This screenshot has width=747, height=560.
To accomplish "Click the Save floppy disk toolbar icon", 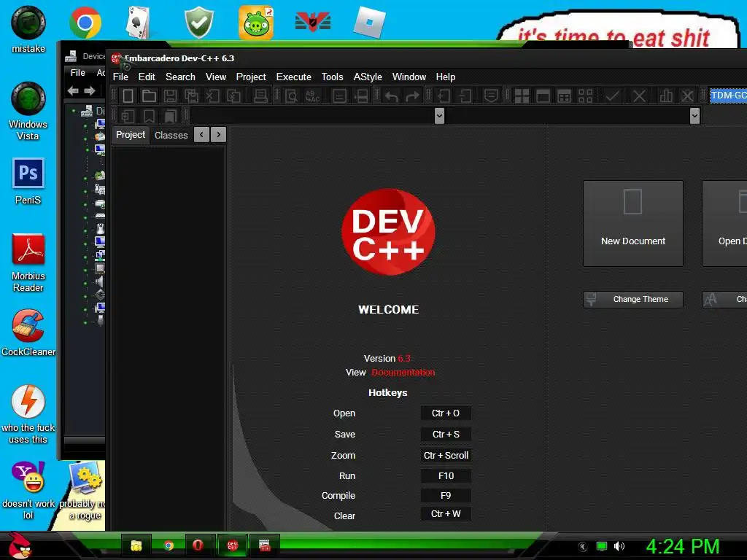I will (170, 96).
